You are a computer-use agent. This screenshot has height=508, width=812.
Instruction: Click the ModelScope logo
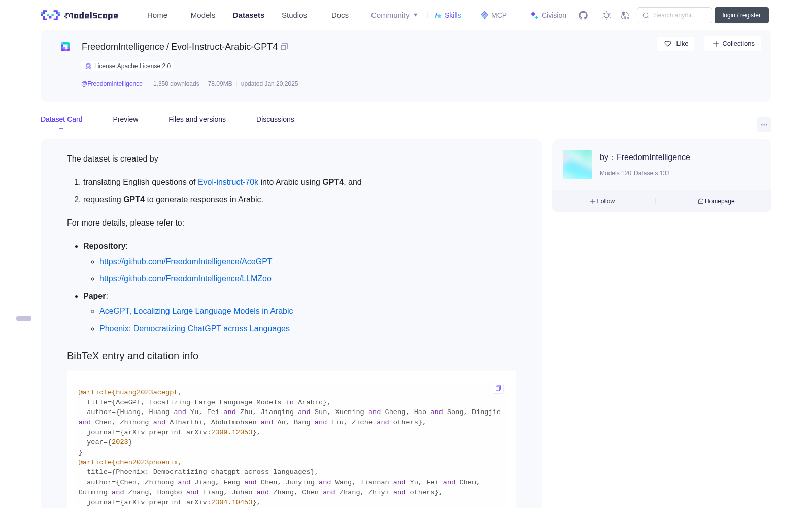click(79, 15)
